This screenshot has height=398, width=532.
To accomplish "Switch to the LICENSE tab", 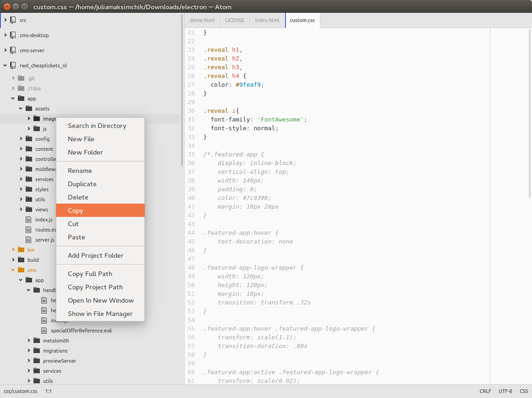I will click(x=235, y=20).
